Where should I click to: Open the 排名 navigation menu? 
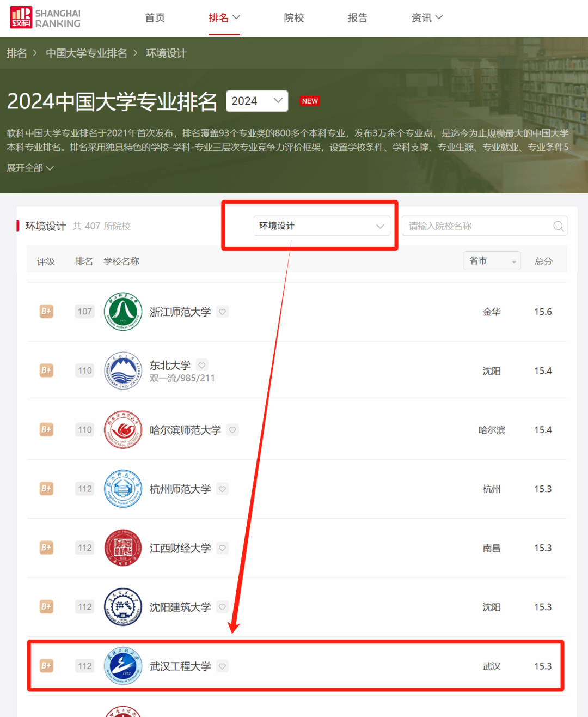(224, 18)
